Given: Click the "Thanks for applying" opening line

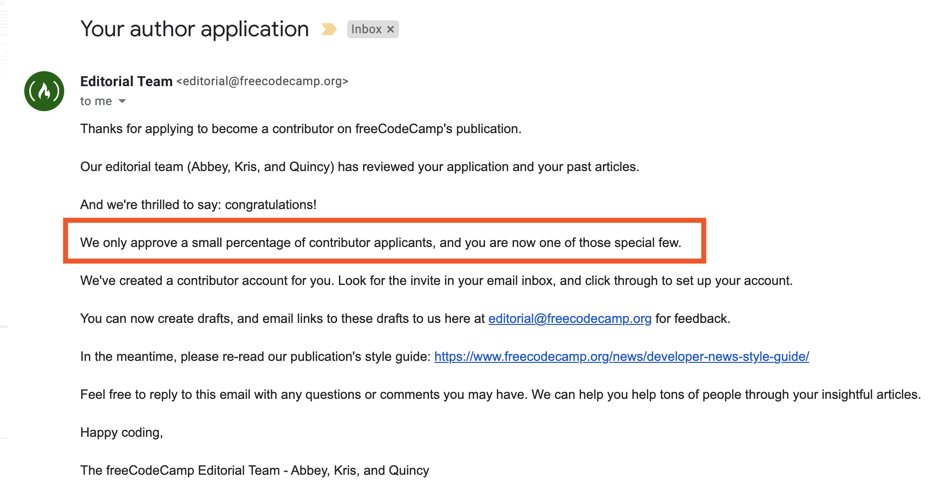Looking at the screenshot, I should pos(300,129).
